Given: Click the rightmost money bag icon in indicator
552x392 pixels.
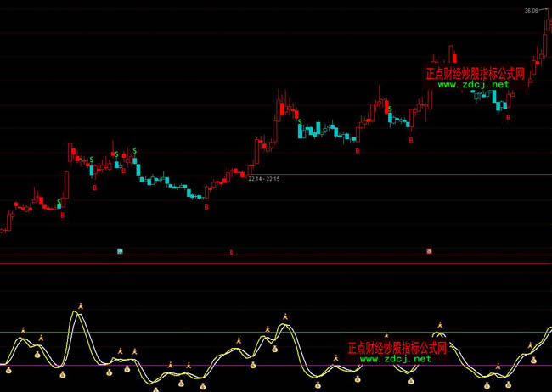Looking at the screenshot, I should 533,360.
